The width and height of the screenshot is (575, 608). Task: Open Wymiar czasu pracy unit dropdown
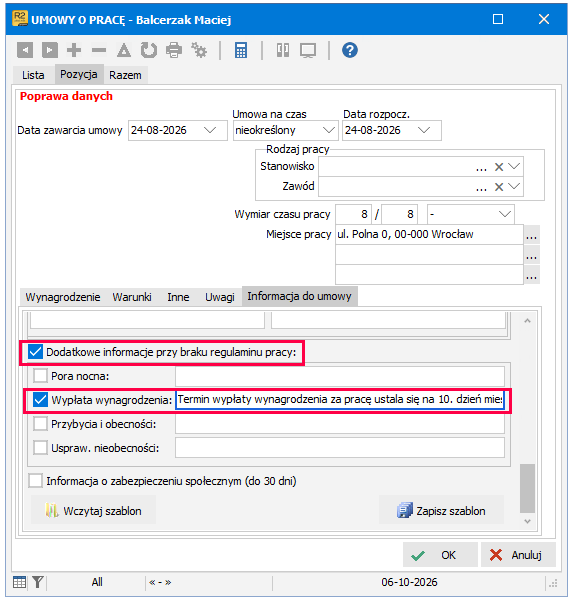(504, 214)
